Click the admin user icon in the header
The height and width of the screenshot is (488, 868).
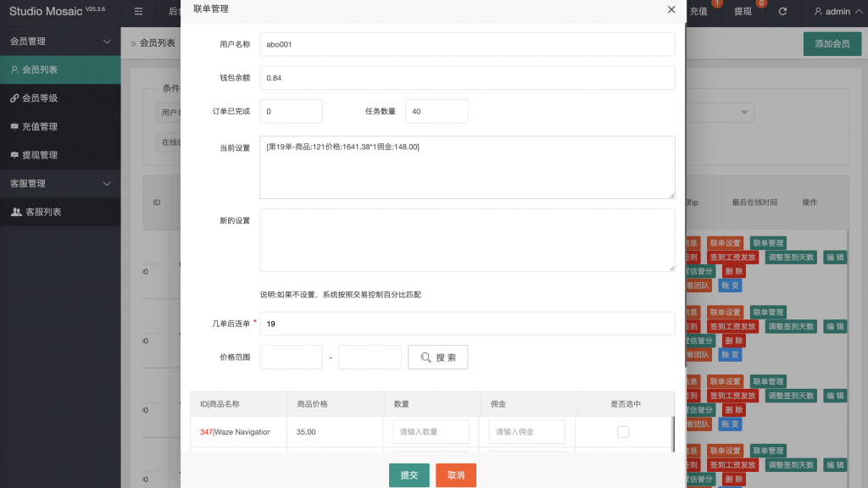point(818,11)
